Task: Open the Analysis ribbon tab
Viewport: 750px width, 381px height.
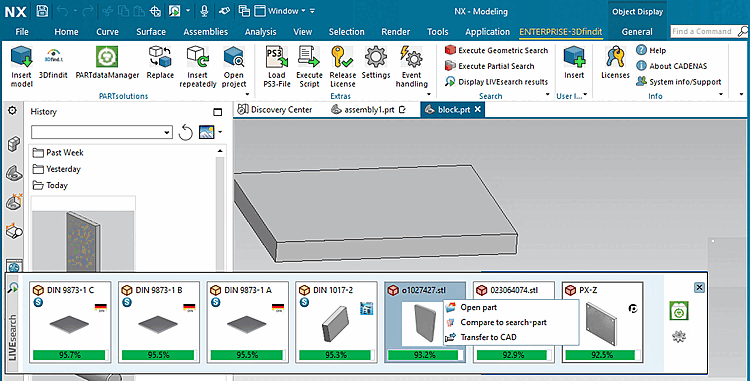Action: 260,32
